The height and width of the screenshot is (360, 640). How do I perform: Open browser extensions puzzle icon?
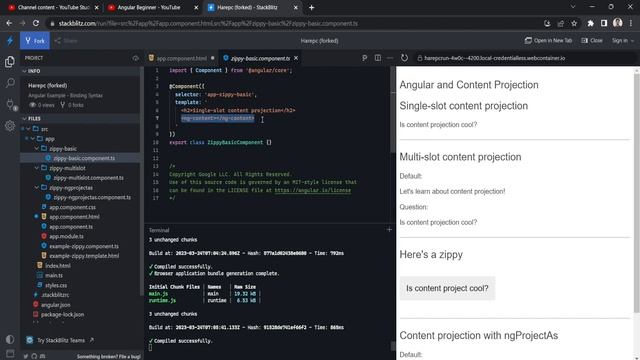pyautogui.click(x=591, y=23)
